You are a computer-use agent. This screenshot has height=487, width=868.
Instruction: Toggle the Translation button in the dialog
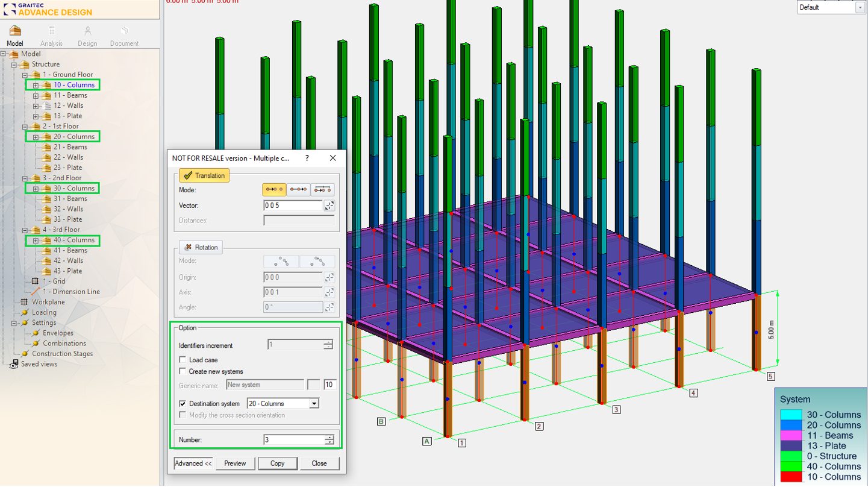(204, 175)
